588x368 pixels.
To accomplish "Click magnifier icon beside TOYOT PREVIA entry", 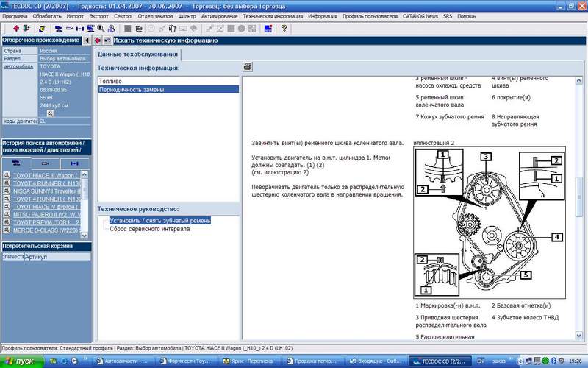I will pos(7,222).
